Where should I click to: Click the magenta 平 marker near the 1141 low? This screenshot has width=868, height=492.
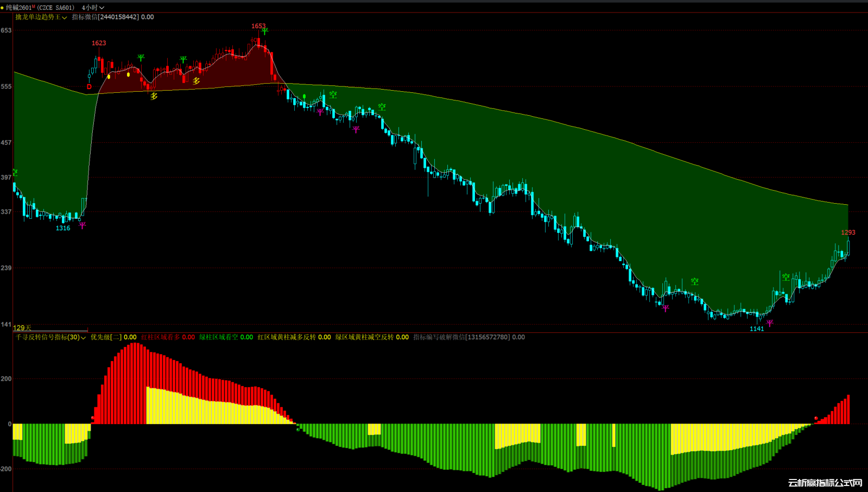(x=770, y=324)
